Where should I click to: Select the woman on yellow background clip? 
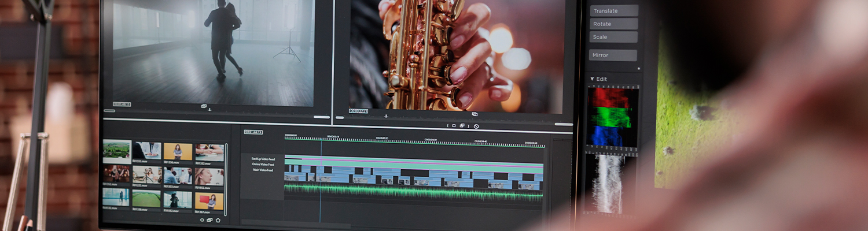click(x=178, y=151)
